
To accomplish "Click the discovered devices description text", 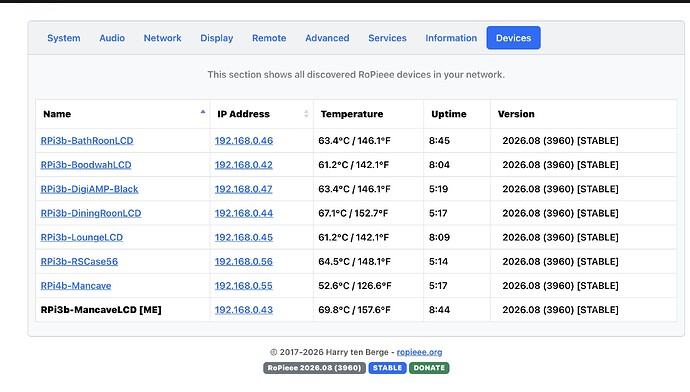I will click(x=356, y=75).
